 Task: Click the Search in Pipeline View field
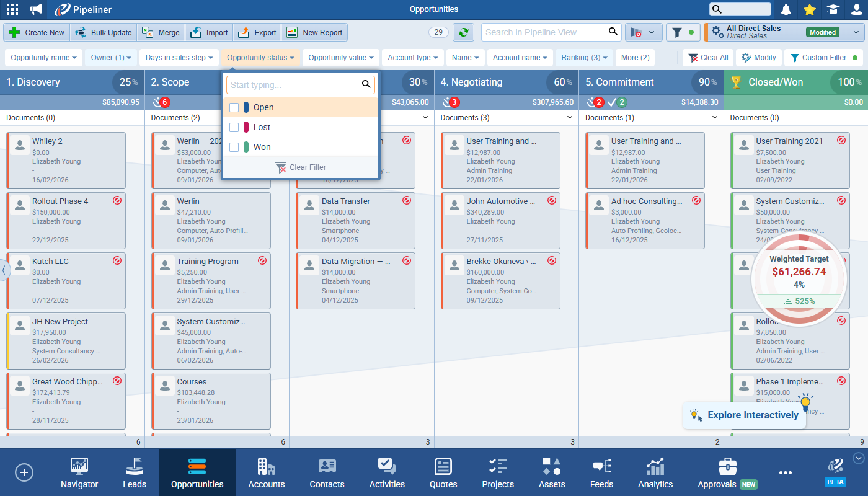(542, 32)
